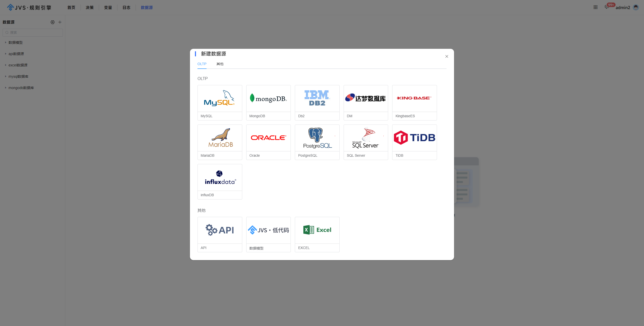Click search input field in sidebar

click(x=32, y=32)
